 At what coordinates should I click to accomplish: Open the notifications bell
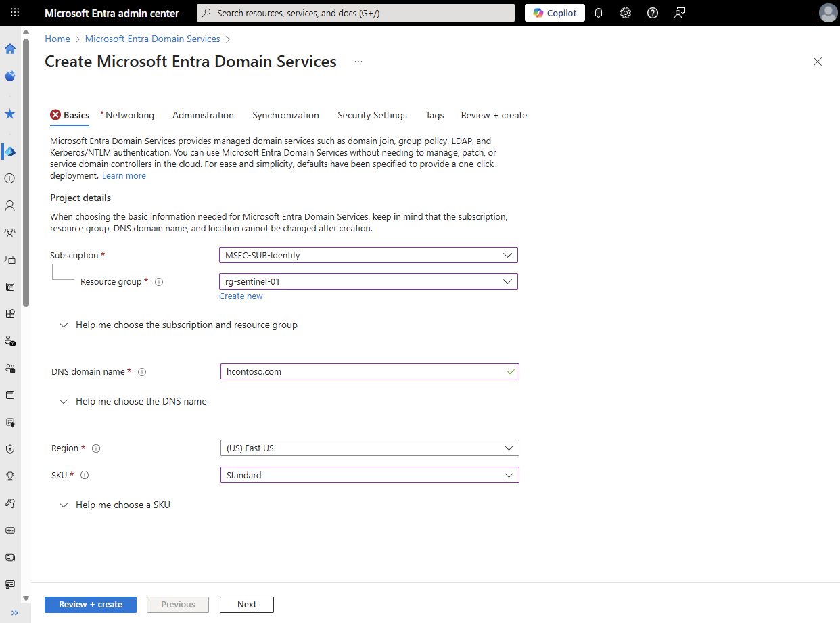point(599,12)
